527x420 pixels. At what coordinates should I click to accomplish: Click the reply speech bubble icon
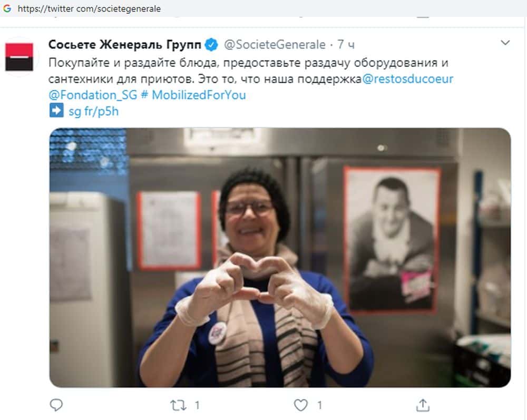[x=56, y=405]
